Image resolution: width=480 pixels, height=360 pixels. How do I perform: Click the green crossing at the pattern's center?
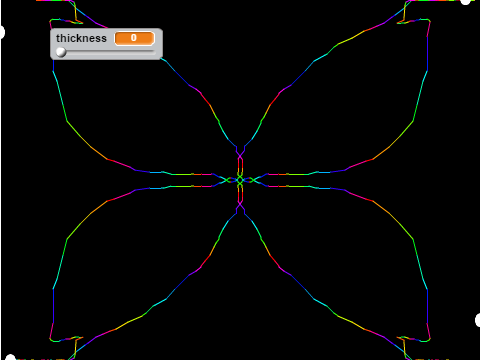(x=240, y=180)
